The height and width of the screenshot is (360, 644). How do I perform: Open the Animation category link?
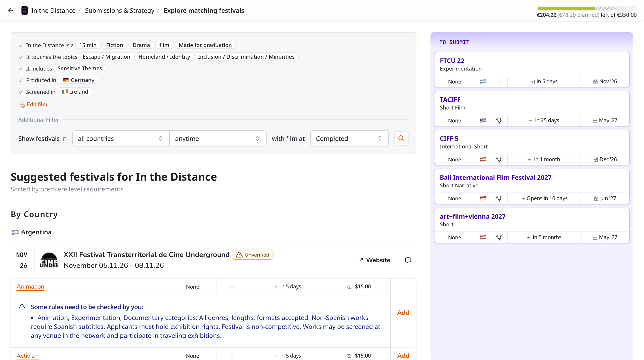[30, 286]
